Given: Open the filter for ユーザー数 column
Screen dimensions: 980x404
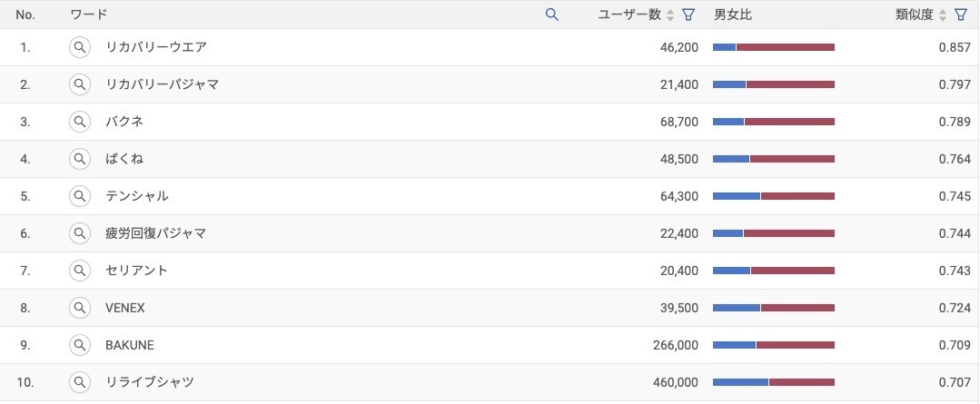Looking at the screenshot, I should tap(688, 15).
